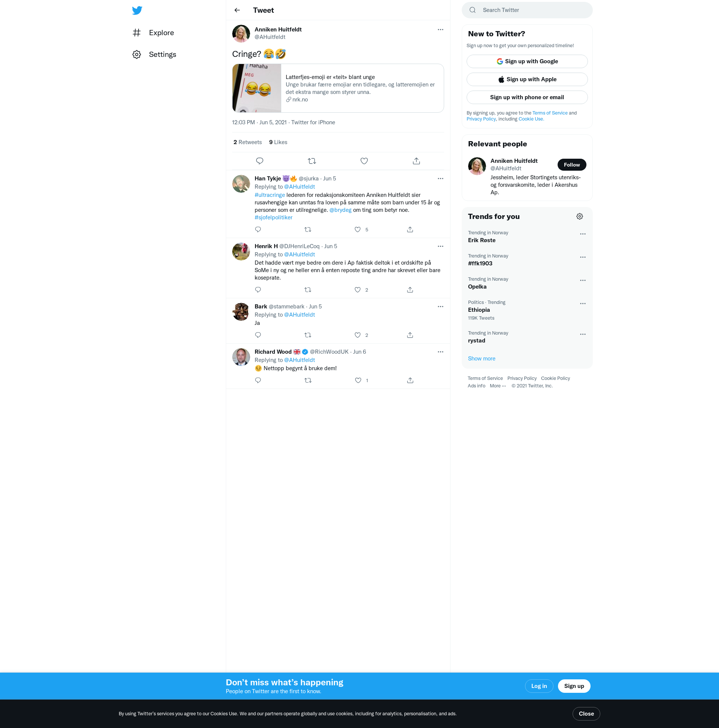Sign up with phone or email
This screenshot has width=719, height=728.
tap(527, 97)
